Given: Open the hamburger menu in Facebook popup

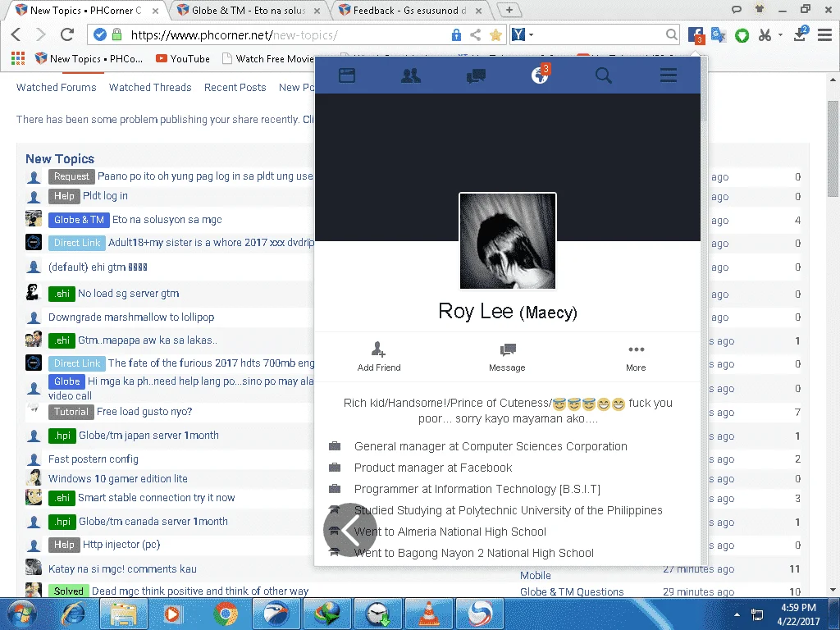Looking at the screenshot, I should pos(668,75).
